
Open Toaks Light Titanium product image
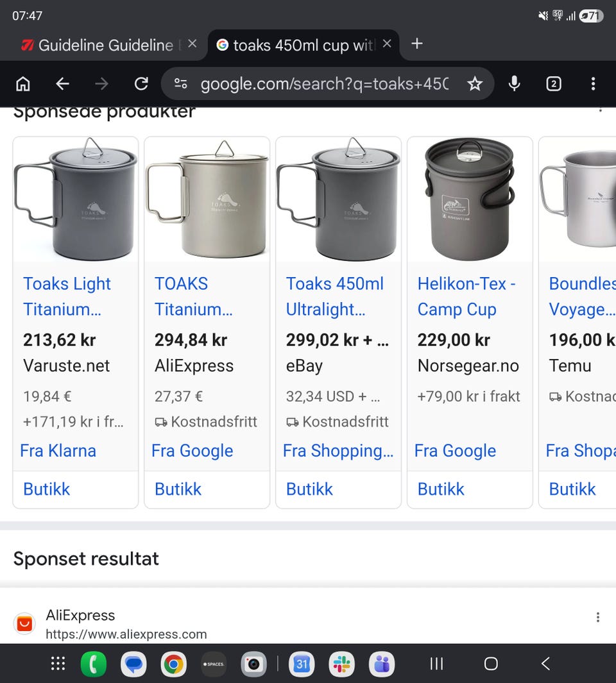pos(76,199)
